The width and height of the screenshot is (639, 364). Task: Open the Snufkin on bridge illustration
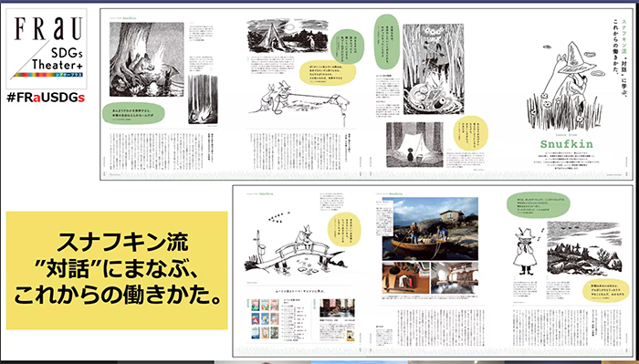point(297,244)
